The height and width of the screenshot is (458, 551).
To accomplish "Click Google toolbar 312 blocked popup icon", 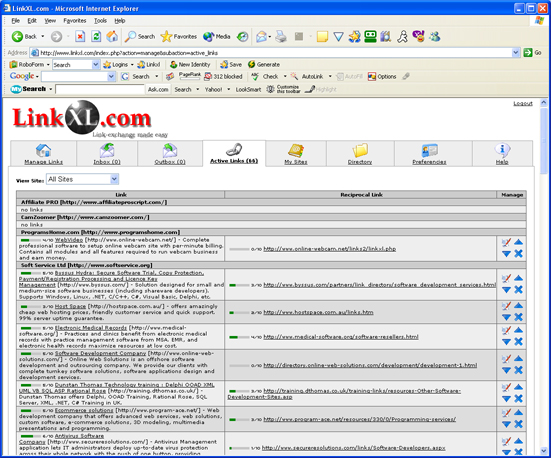I will (x=223, y=76).
